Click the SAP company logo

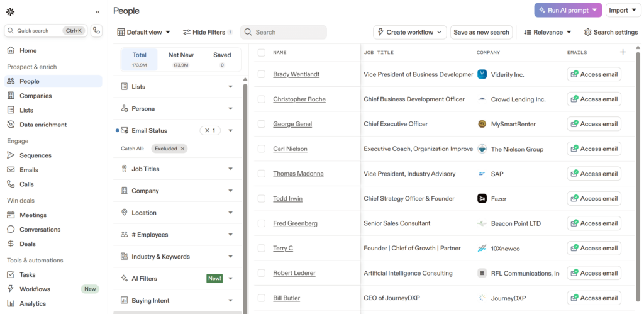482,174
